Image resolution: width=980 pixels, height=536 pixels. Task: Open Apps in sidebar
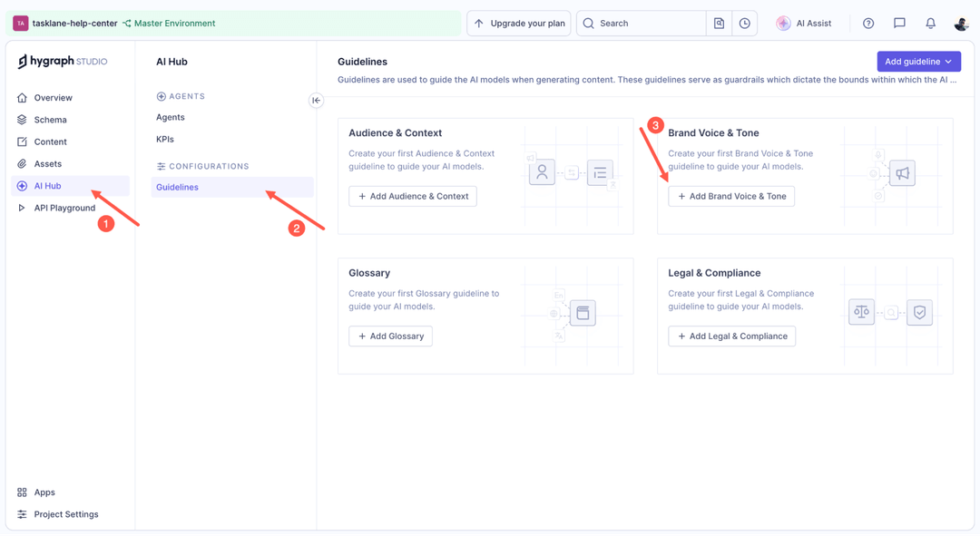point(70,492)
